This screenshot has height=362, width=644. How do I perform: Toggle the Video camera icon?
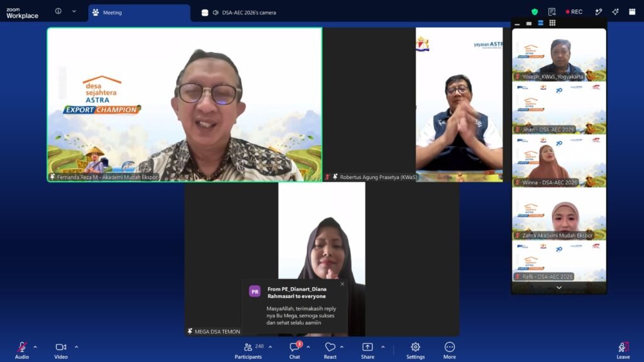pyautogui.click(x=61, y=347)
